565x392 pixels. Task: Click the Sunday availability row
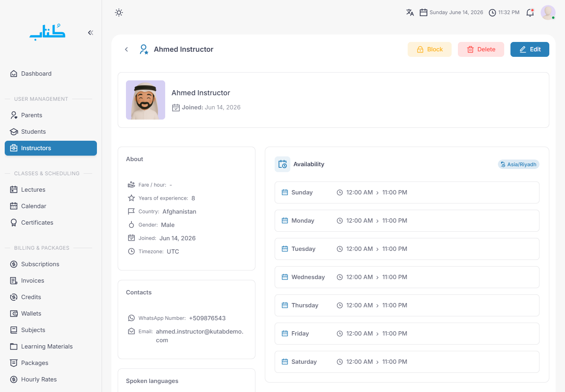[407, 192]
